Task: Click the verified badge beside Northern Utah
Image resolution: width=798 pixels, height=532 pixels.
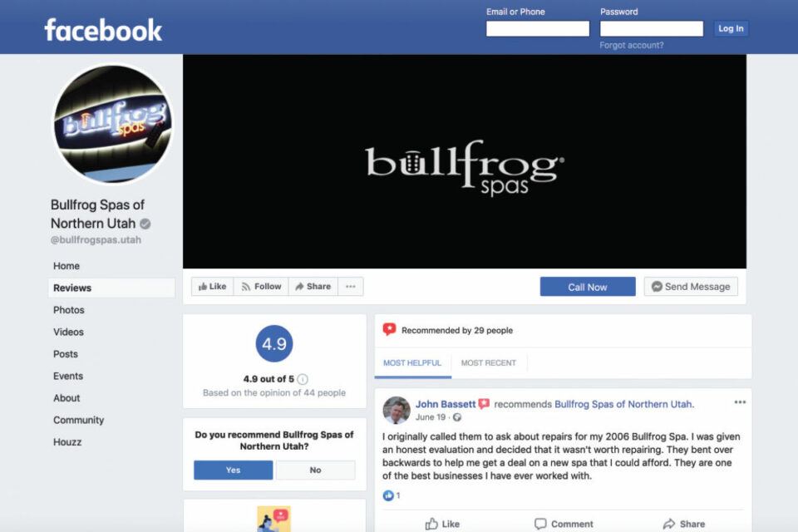Action: [x=145, y=224]
